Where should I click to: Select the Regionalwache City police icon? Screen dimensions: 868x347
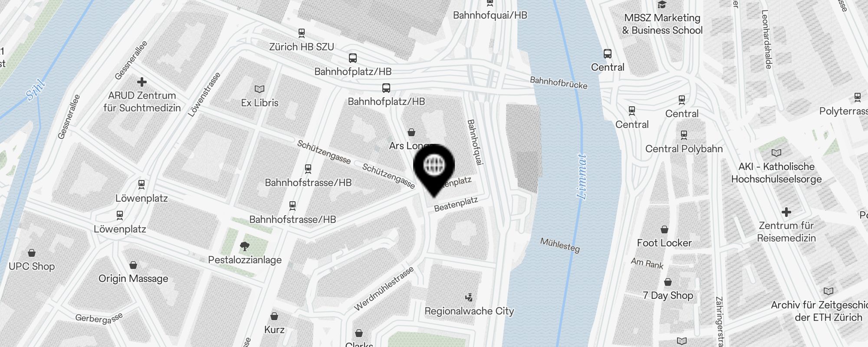469,298
